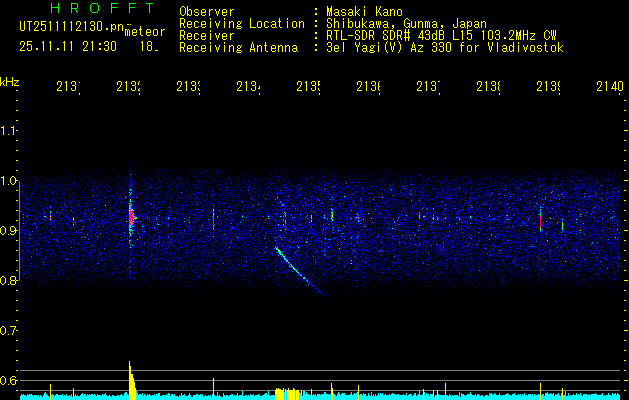Click the 'meteor' label under the filename

coord(145,32)
